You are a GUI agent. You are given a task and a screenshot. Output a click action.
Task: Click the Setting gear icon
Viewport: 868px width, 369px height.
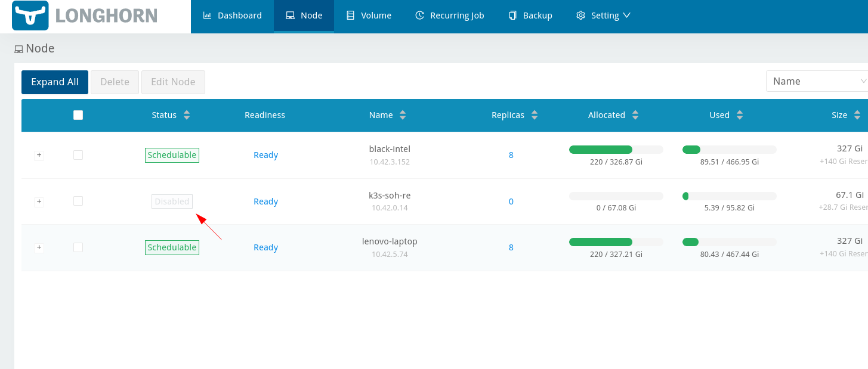point(580,15)
